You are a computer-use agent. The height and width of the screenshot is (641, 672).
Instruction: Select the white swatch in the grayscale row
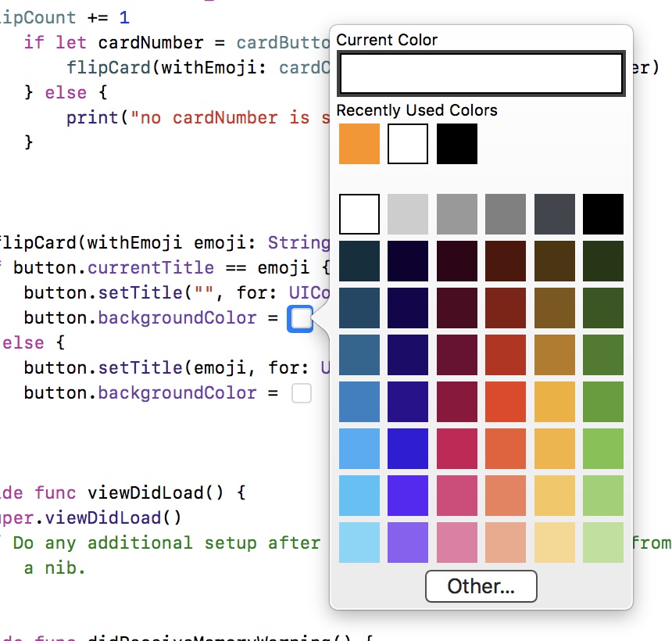[359, 214]
